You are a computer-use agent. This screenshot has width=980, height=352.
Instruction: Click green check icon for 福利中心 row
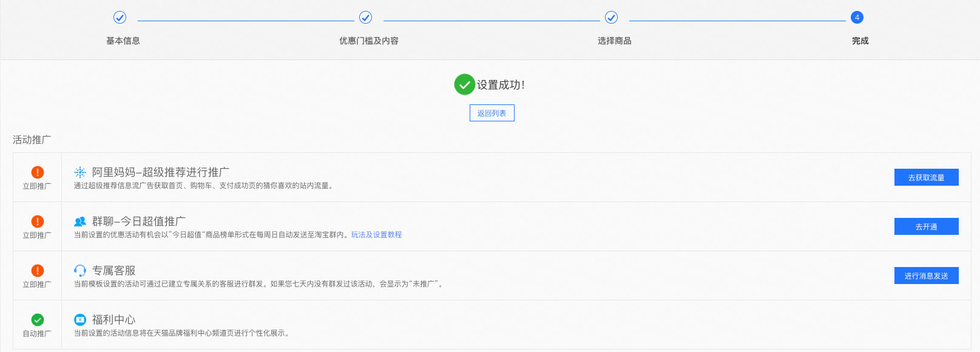37,320
